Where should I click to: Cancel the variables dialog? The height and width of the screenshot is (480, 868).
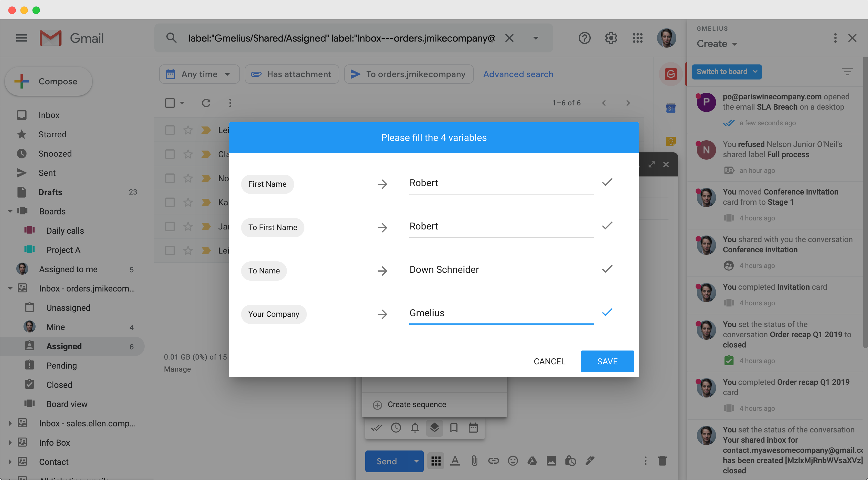(549, 361)
